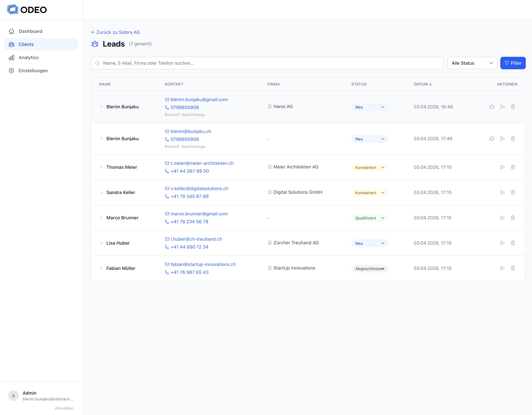Expand the Lisa Huber row details
532x415 pixels.
point(101,243)
